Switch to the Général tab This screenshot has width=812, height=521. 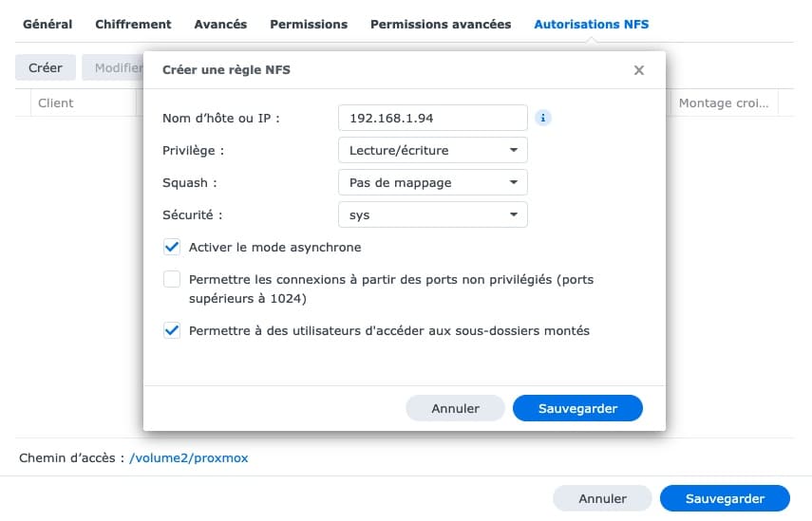click(47, 25)
